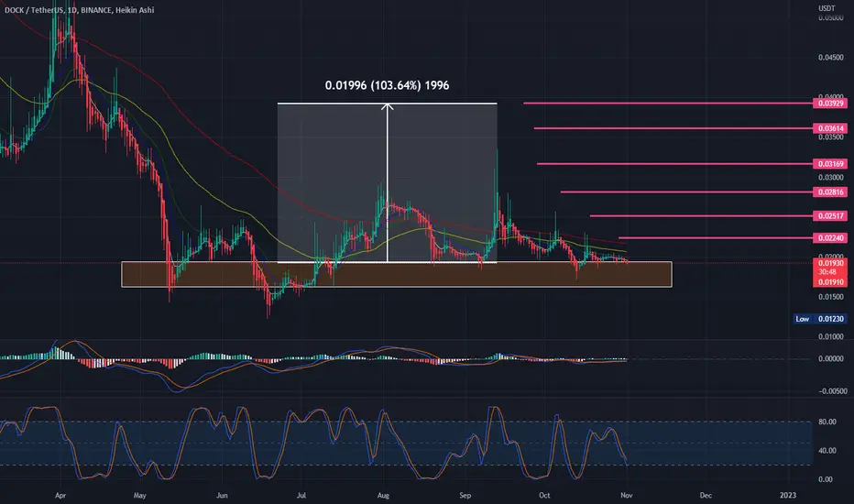The height and width of the screenshot is (504, 854).
Task: Select the 0.02240 pink price label
Action: (x=830, y=237)
